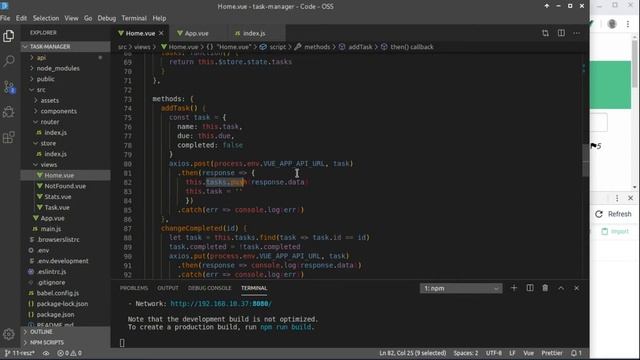Close the browser devtools panel

pyautogui.click(x=631, y=198)
